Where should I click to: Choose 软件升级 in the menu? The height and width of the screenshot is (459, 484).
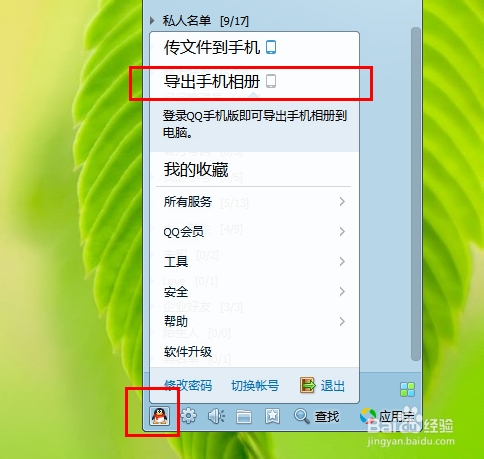[254, 351]
